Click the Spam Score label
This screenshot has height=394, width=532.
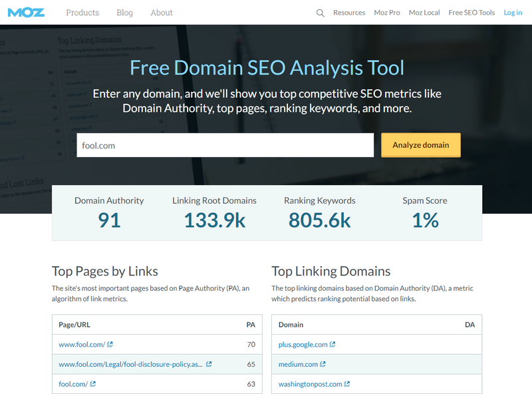425,200
